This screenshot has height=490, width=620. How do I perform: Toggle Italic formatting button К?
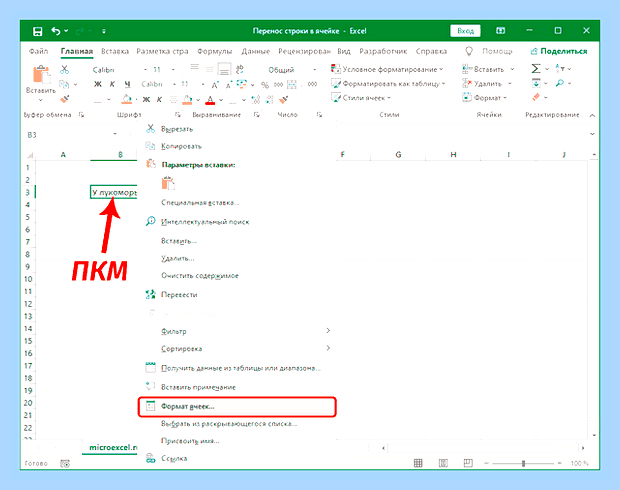click(x=112, y=84)
